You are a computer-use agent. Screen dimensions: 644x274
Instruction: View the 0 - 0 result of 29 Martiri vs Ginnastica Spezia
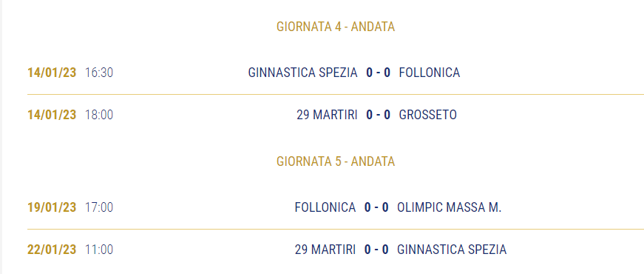click(x=376, y=250)
